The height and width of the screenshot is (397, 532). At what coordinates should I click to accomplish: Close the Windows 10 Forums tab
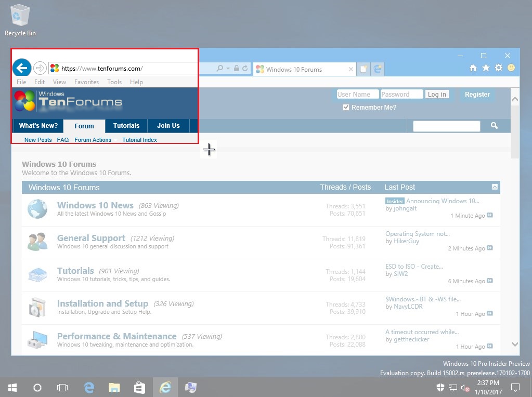point(351,69)
